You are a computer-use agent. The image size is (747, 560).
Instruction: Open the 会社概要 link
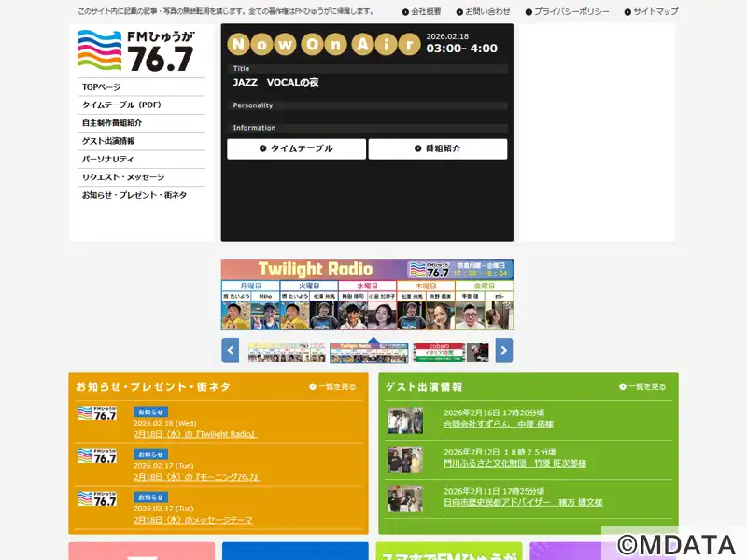[x=422, y=11]
